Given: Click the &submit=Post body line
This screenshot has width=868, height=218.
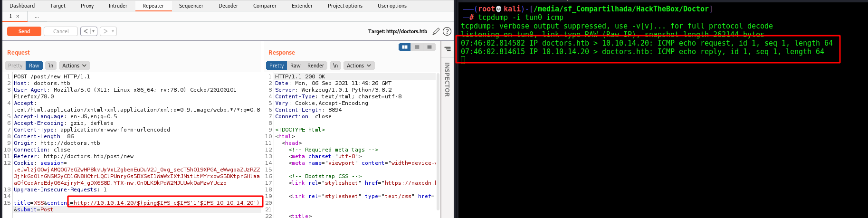Looking at the screenshot, I should [x=33, y=209].
